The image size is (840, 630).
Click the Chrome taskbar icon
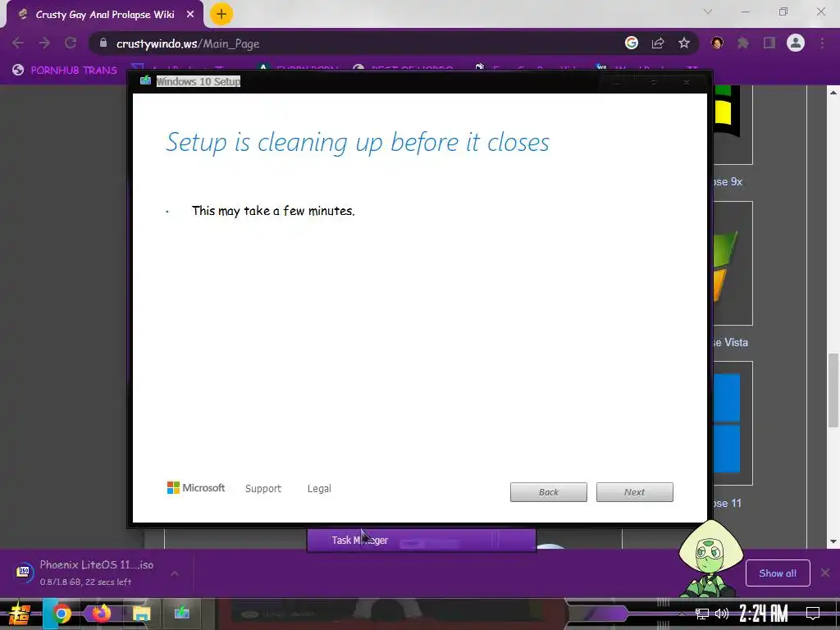61,614
